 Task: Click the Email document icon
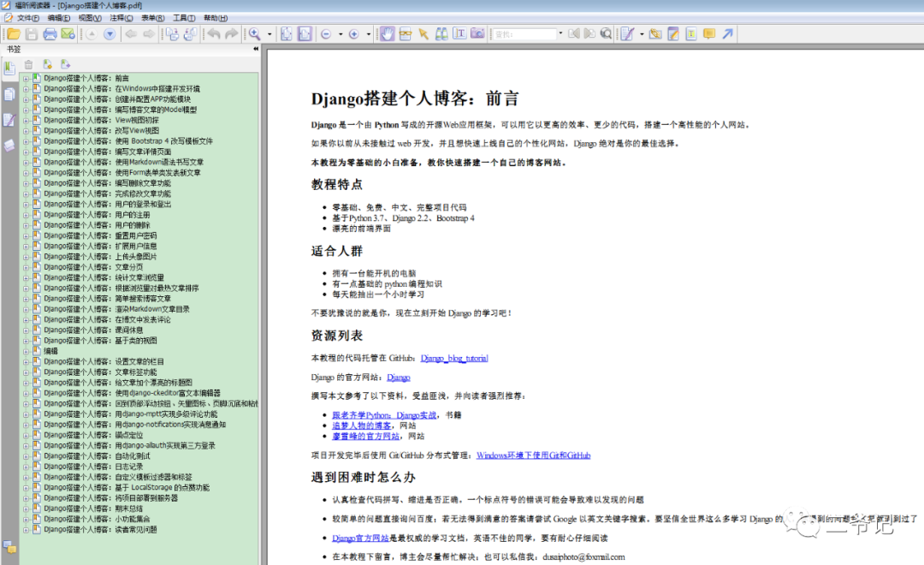point(68,34)
